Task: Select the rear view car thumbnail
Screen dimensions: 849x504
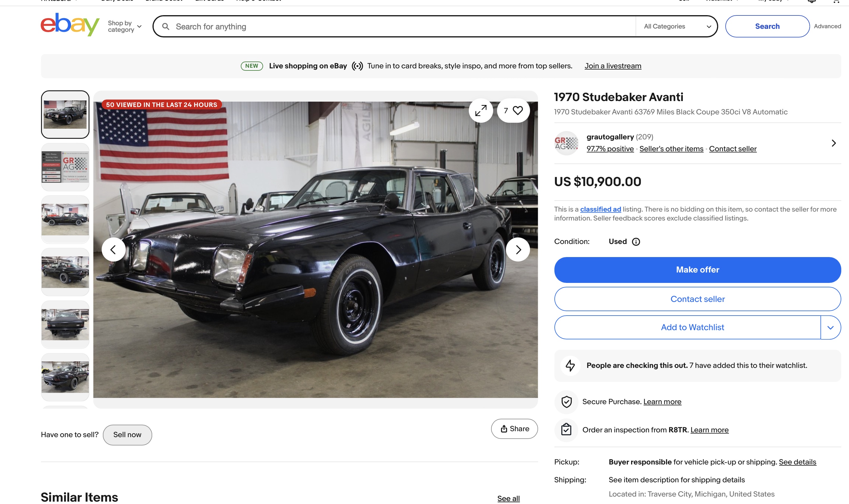Action: point(65,325)
